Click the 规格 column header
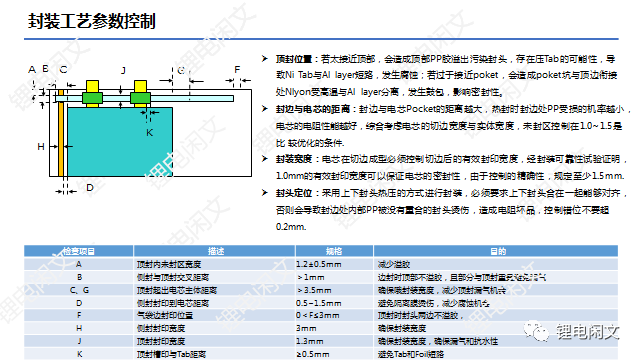 (334, 251)
